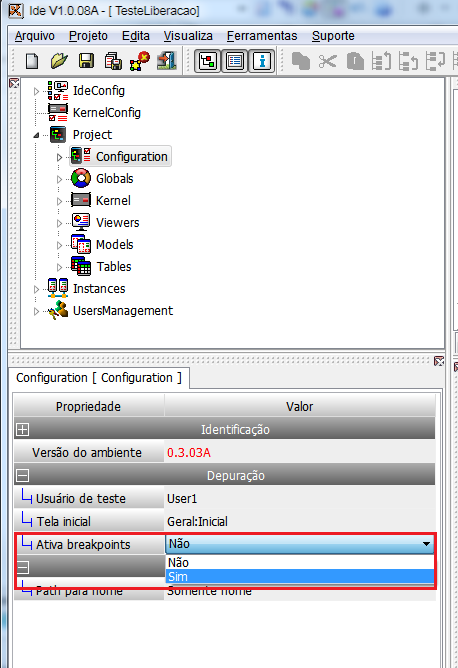Click the UsersManagement icon
Screen dimensions: 458x668
point(58,311)
